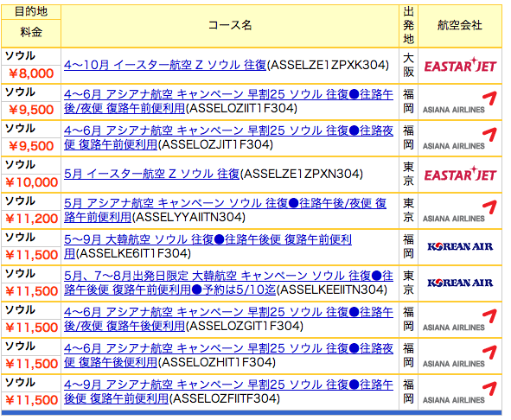Click the 大阪 departure cell

[408, 65]
